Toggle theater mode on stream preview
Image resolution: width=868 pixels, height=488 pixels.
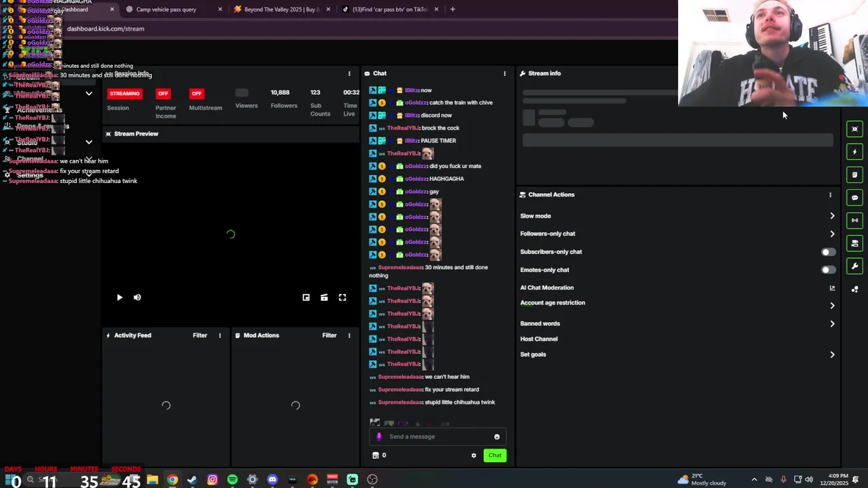tap(324, 298)
